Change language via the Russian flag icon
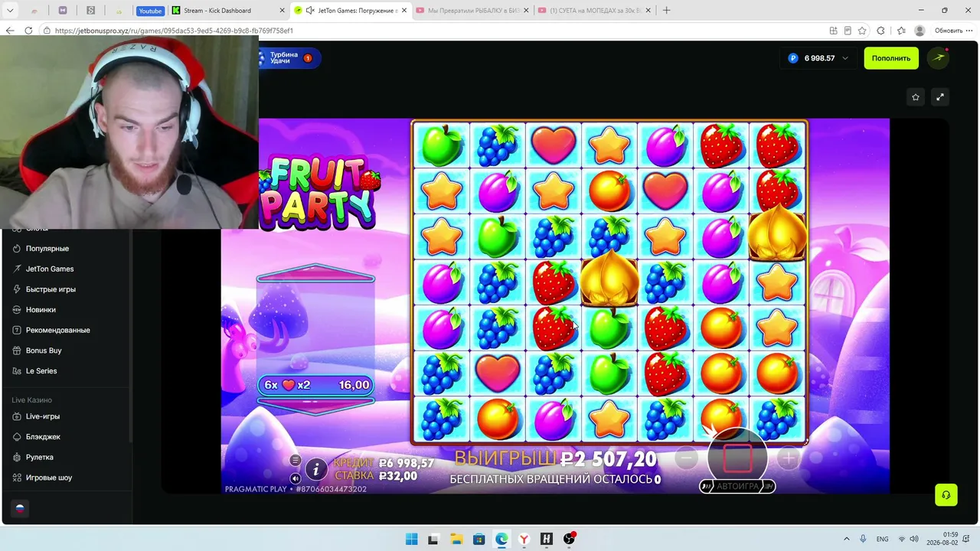This screenshot has height=551, width=980. pyautogui.click(x=20, y=508)
